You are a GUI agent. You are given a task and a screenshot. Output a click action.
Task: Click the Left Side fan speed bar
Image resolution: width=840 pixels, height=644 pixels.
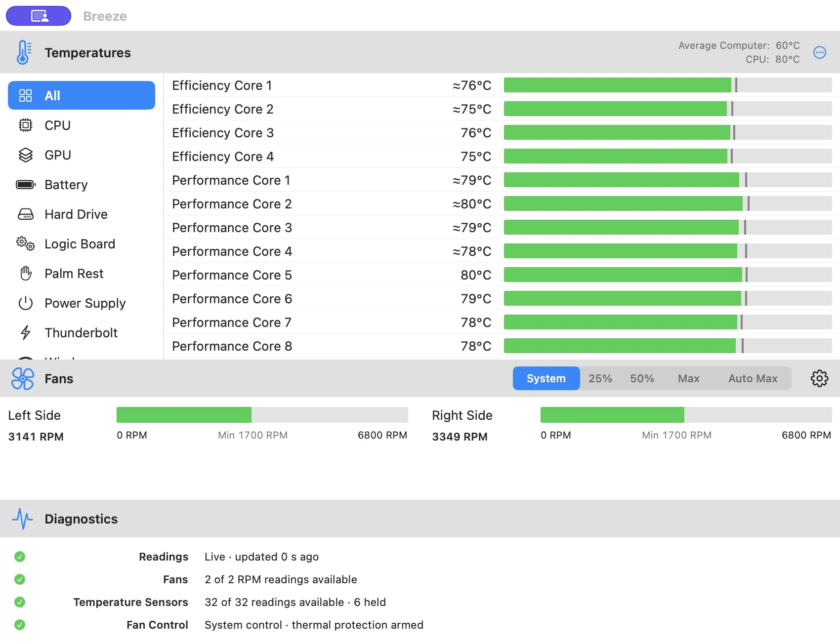coord(262,415)
